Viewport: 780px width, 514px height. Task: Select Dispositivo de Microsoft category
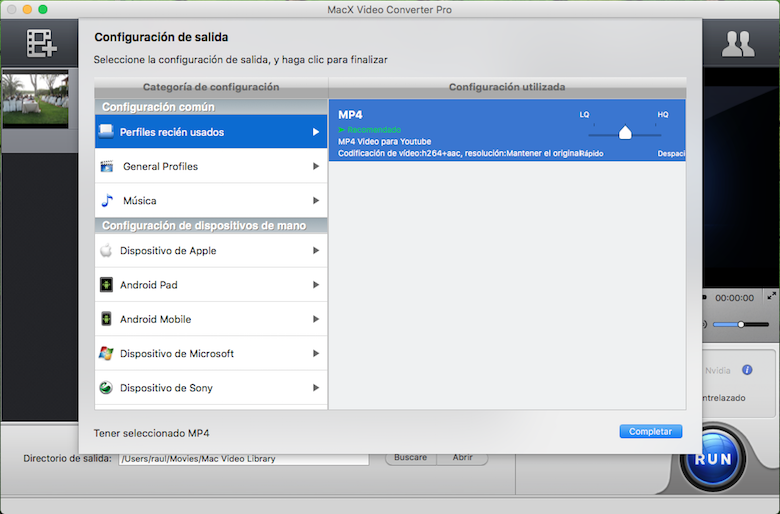click(211, 353)
